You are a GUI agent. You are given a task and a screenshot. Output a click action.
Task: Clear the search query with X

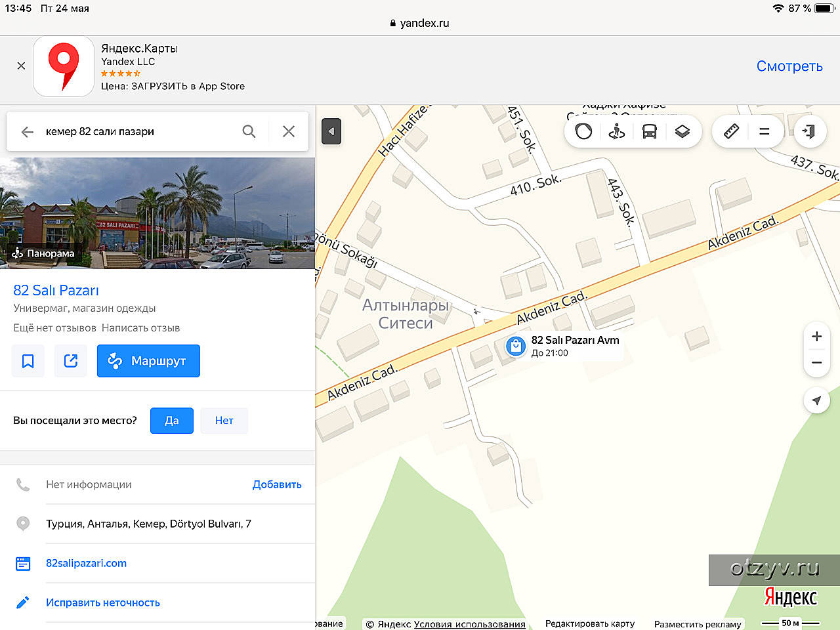(289, 131)
